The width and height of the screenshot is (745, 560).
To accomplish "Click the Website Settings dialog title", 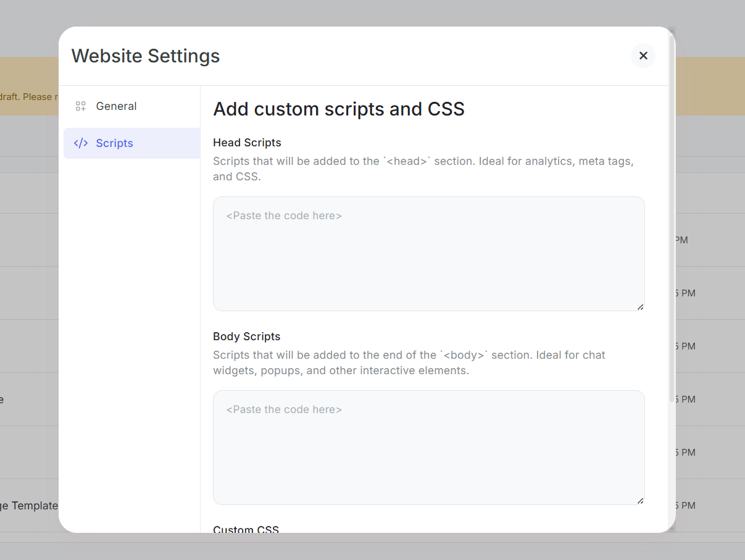I will [x=146, y=56].
